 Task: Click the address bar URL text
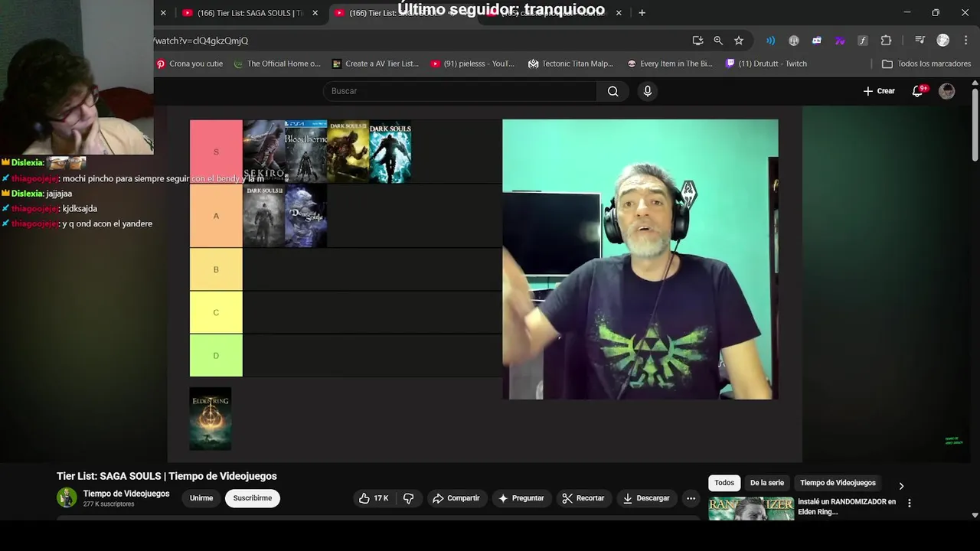(201, 41)
